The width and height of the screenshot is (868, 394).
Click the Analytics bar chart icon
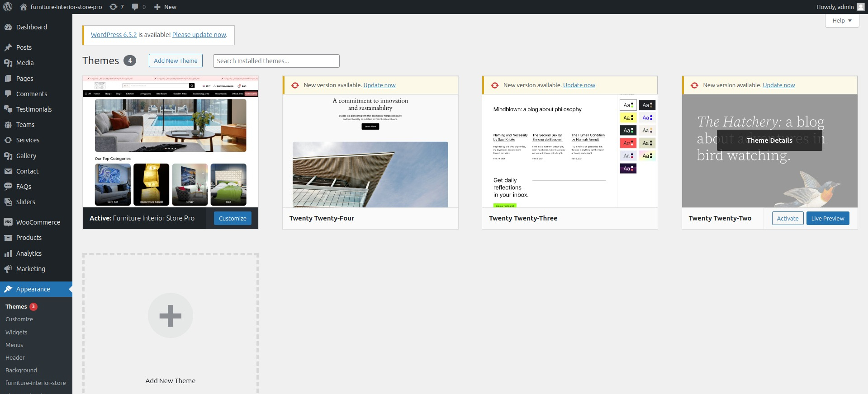tap(8, 253)
